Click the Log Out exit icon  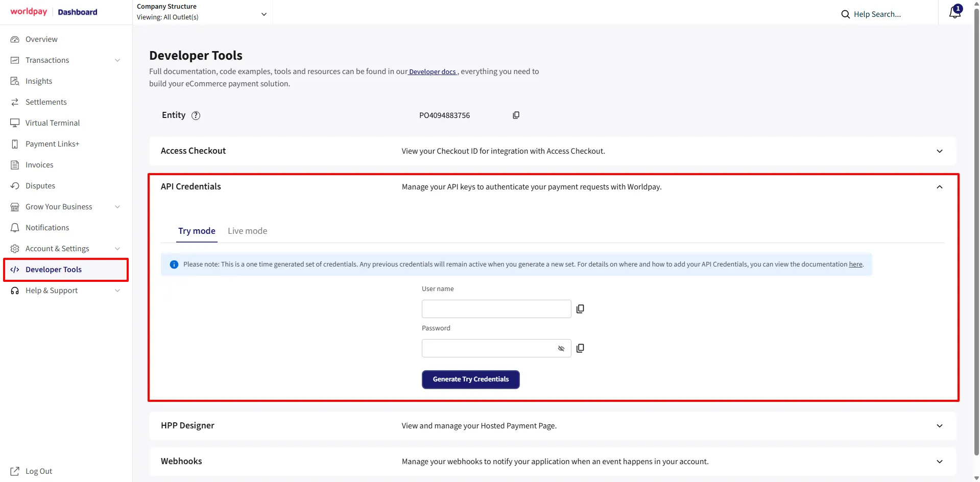pos(15,471)
